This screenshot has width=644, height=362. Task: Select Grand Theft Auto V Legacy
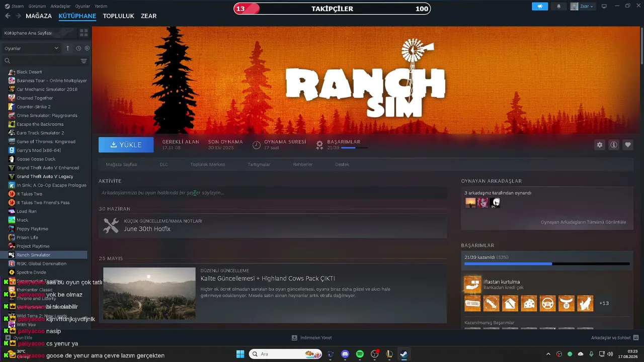44,176
